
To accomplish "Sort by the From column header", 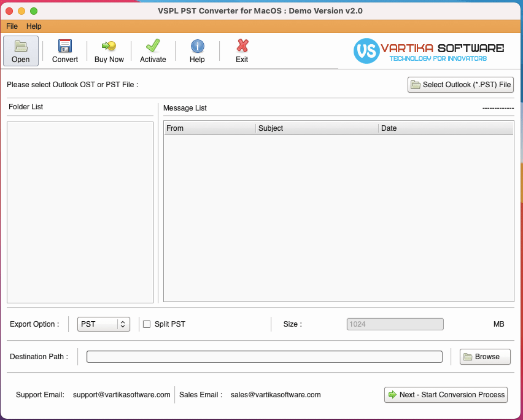I will (210, 128).
